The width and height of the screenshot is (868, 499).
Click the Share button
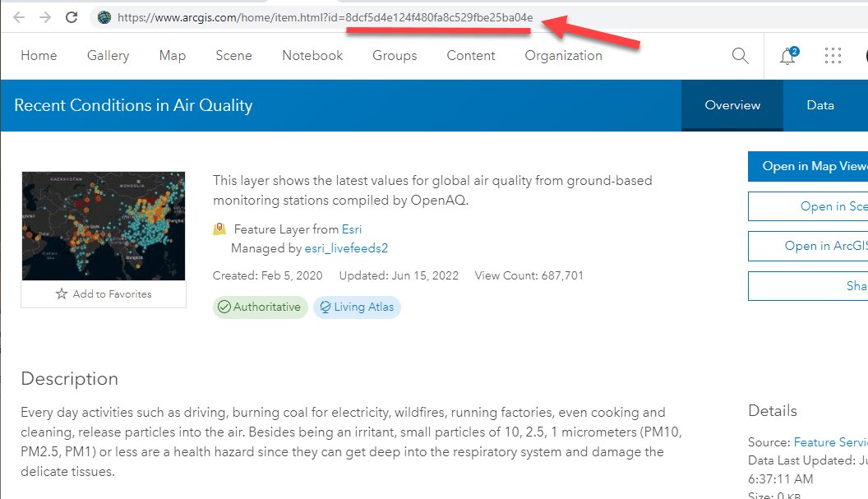(808, 286)
